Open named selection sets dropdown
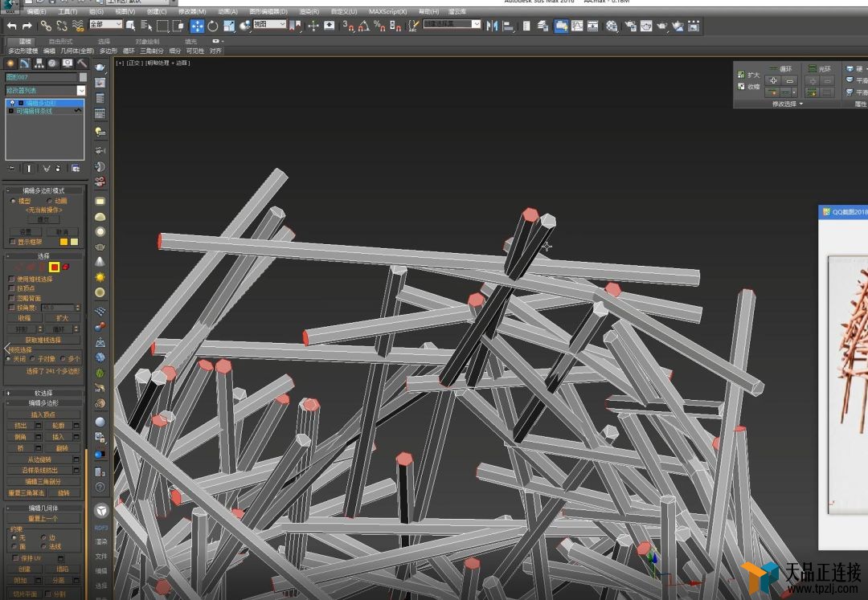 pyautogui.click(x=452, y=24)
